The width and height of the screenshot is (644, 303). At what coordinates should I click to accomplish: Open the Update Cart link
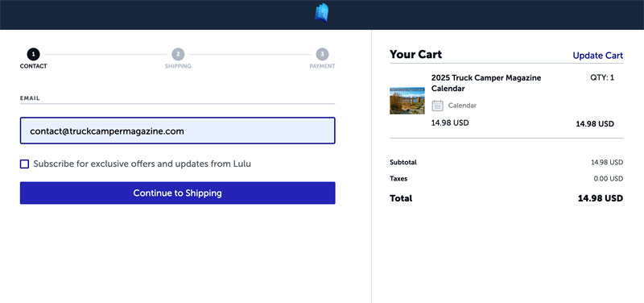[x=597, y=56]
